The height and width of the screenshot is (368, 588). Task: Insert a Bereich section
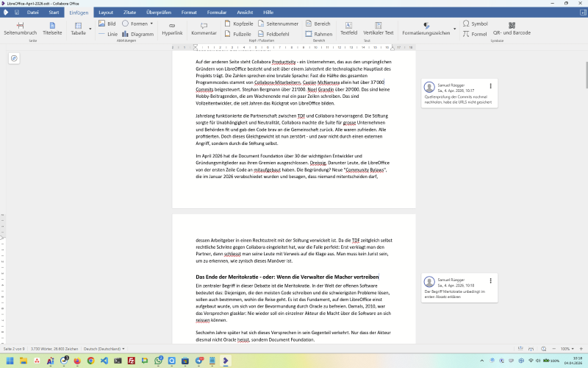click(318, 24)
